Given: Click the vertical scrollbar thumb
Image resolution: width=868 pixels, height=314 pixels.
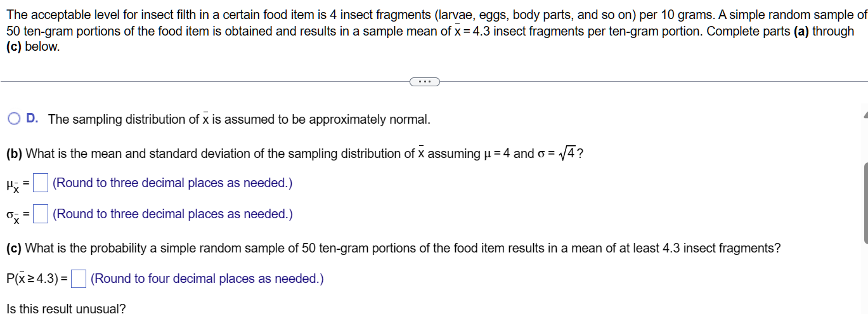Looking at the screenshot, I should click(865, 202).
